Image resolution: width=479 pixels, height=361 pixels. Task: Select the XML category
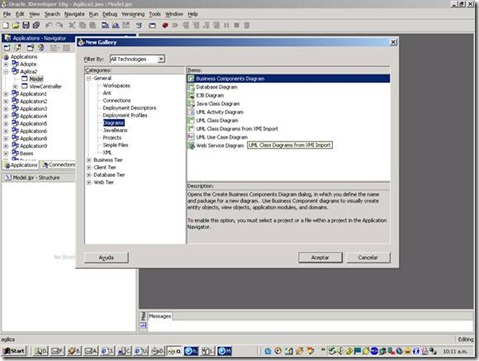coord(107,152)
